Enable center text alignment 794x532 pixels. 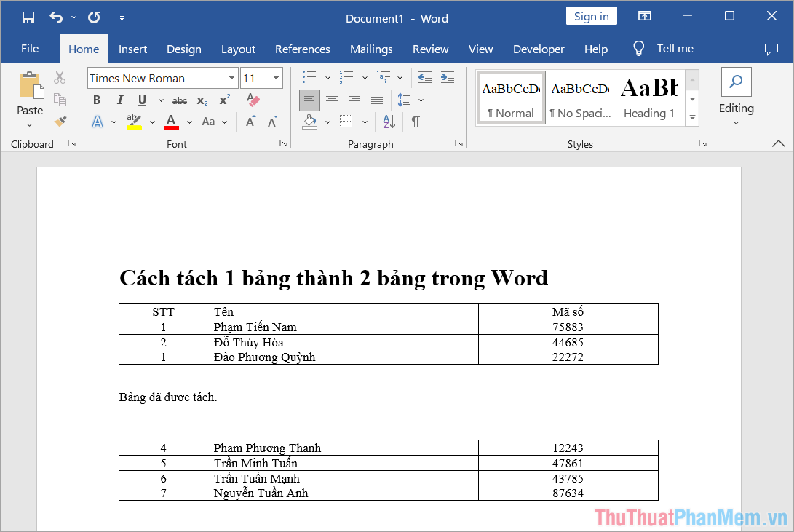(332, 100)
